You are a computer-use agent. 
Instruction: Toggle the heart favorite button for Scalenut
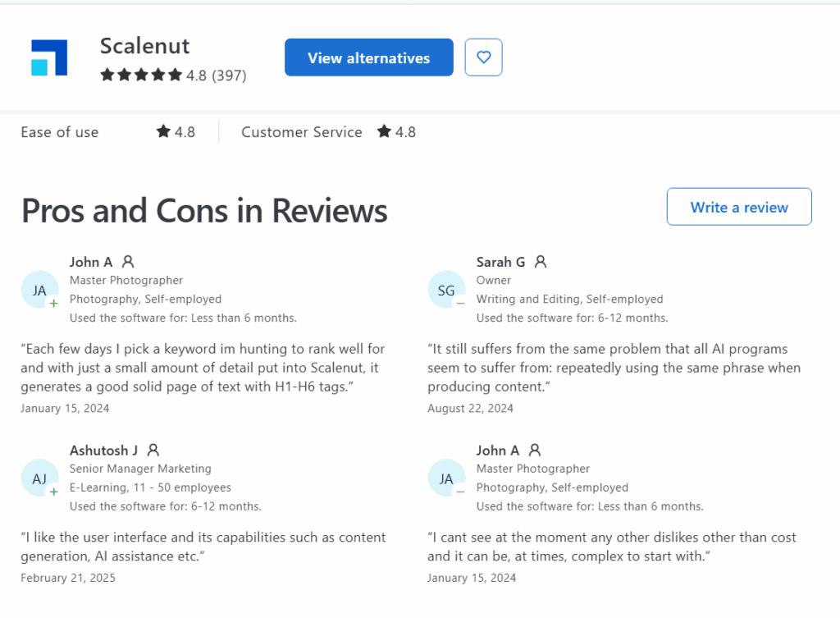click(483, 57)
